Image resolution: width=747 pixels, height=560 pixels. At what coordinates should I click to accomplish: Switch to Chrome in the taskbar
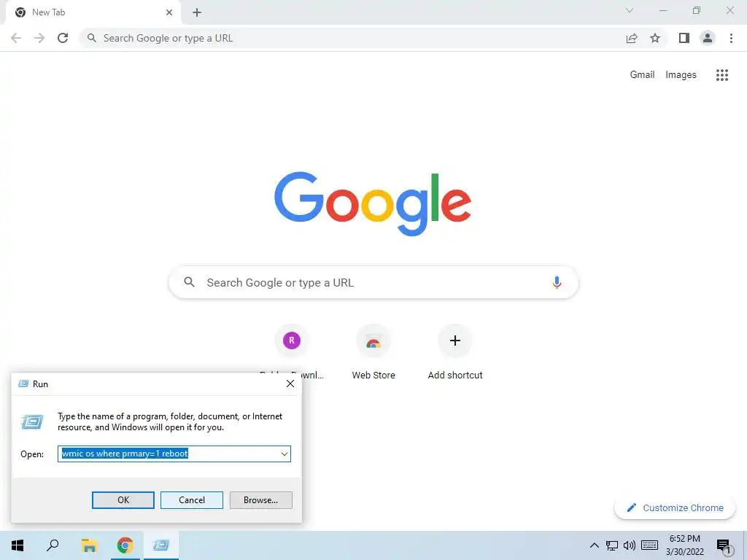pos(125,545)
